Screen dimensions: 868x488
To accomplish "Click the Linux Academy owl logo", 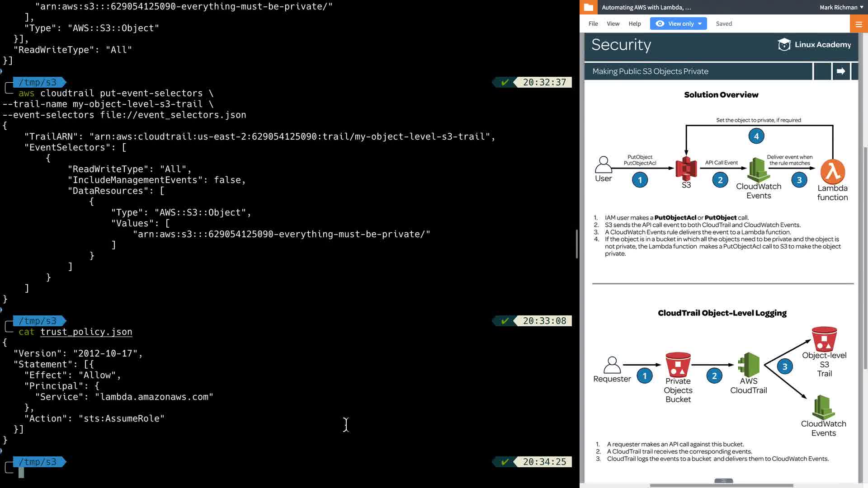I will point(784,45).
